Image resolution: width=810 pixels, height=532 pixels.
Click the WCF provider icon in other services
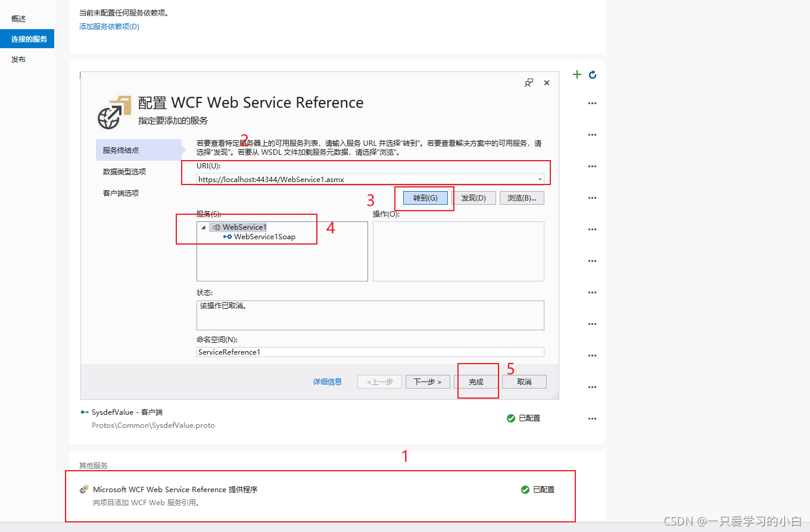tap(84, 490)
